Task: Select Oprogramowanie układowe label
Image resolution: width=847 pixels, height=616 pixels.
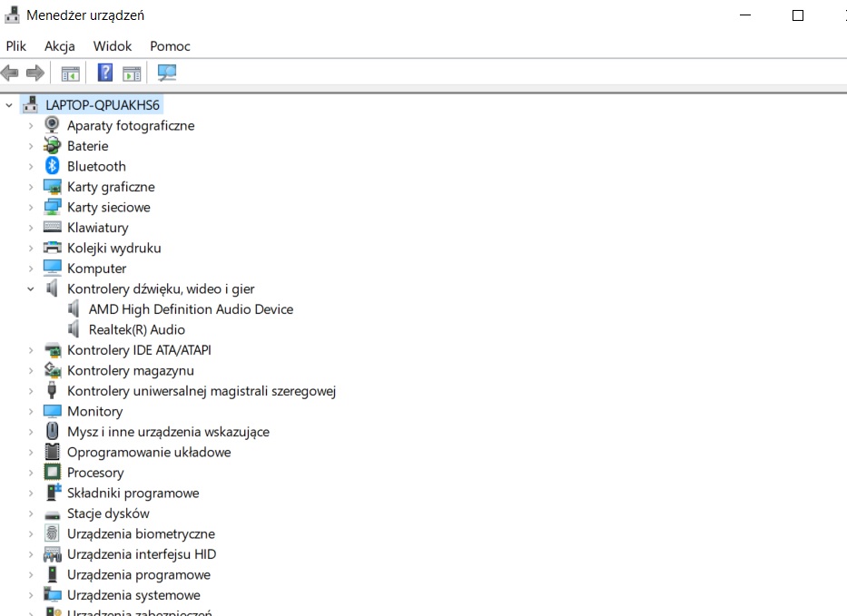Action: 149,452
